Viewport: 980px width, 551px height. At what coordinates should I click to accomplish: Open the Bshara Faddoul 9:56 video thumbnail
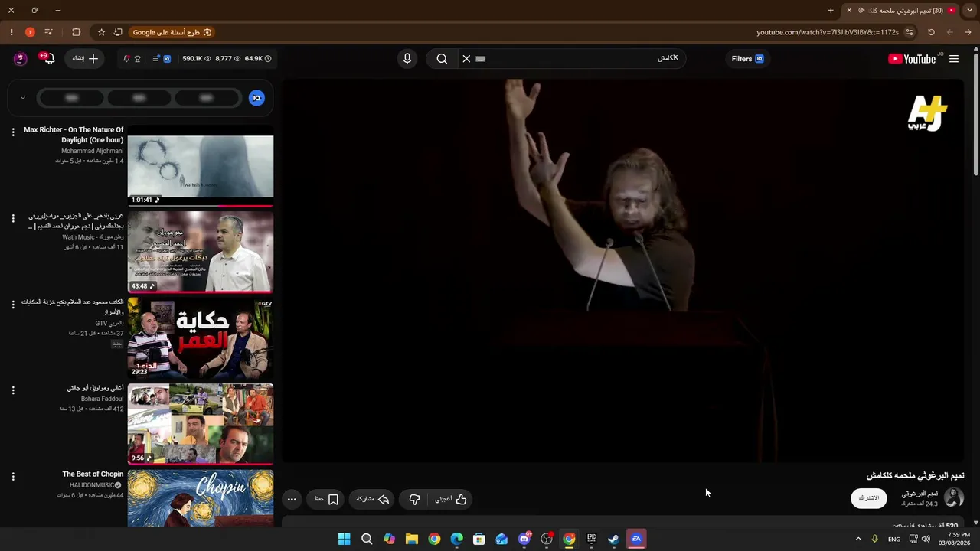201,424
